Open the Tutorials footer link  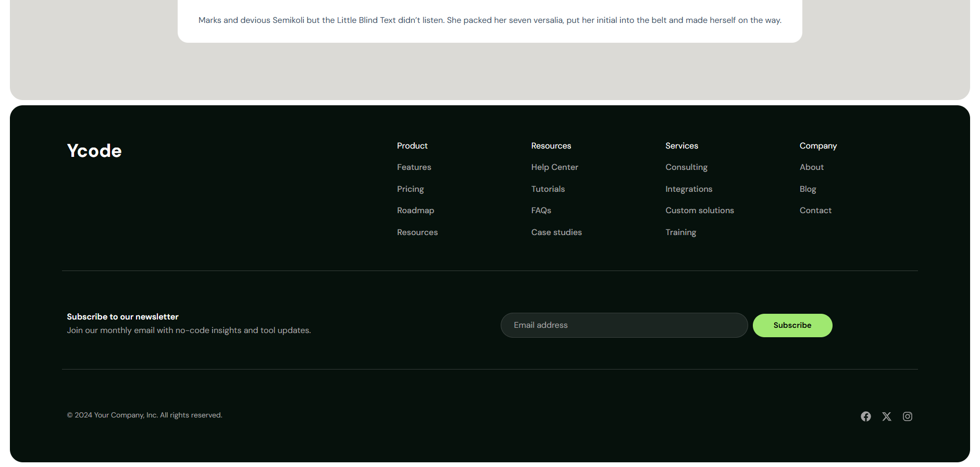pyautogui.click(x=548, y=189)
